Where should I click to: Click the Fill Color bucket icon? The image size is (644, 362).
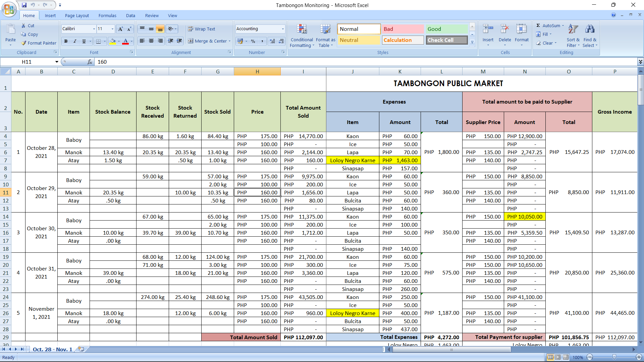[113, 41]
